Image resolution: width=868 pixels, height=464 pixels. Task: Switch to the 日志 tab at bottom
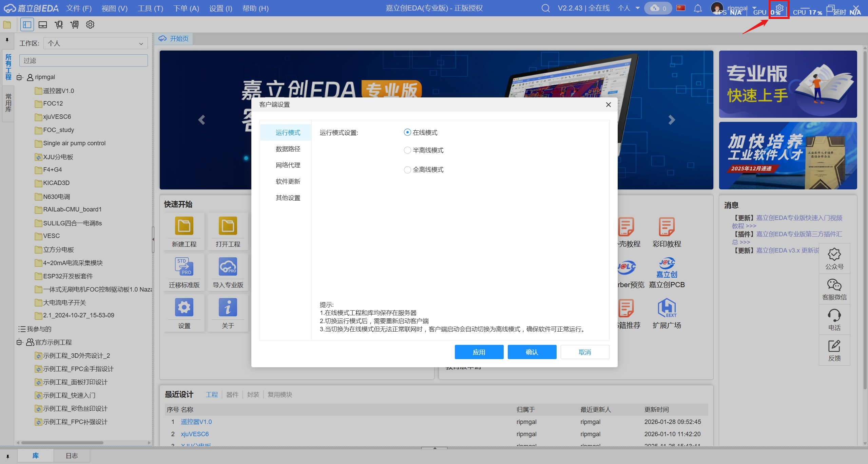[x=72, y=455]
